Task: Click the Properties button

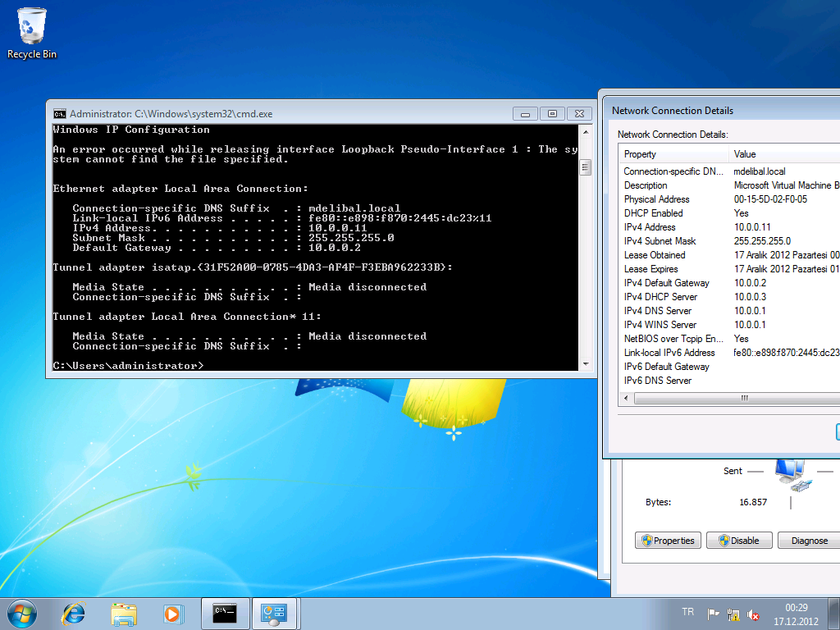Action: [669, 541]
